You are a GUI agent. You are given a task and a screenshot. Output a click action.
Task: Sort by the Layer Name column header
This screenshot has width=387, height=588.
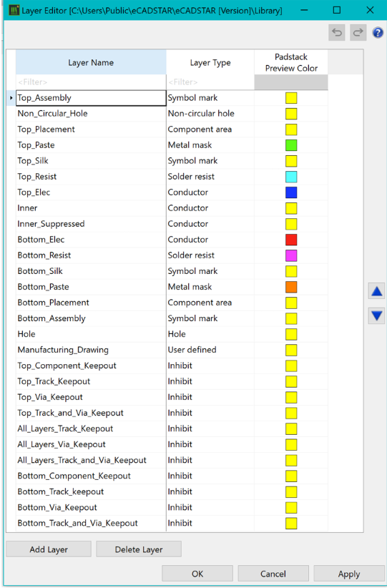click(x=91, y=63)
